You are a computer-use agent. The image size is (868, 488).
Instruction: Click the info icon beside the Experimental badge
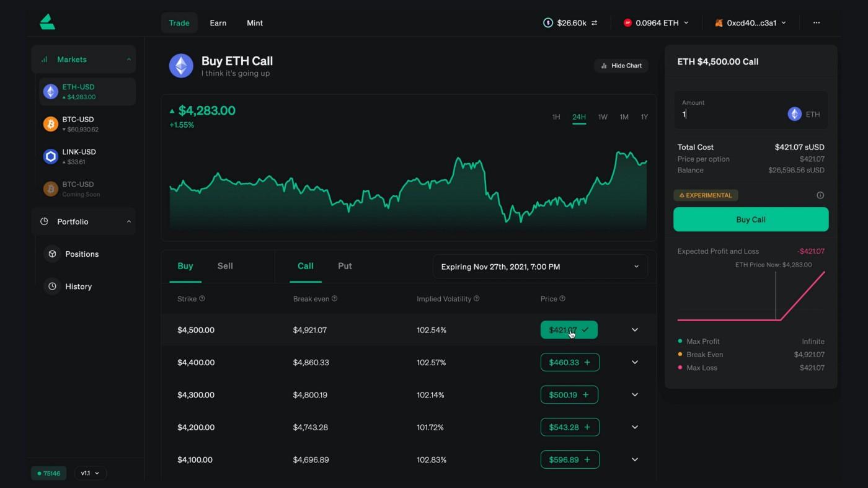tap(820, 195)
